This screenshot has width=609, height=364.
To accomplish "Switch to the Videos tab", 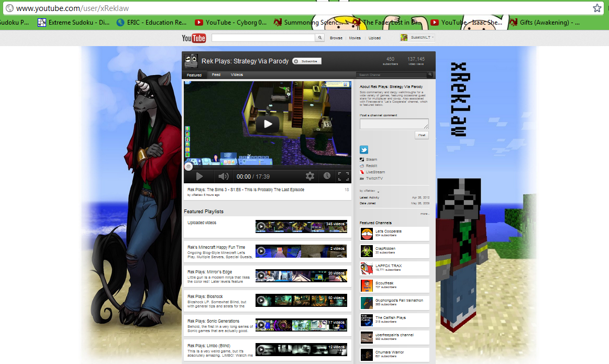I will coord(237,74).
